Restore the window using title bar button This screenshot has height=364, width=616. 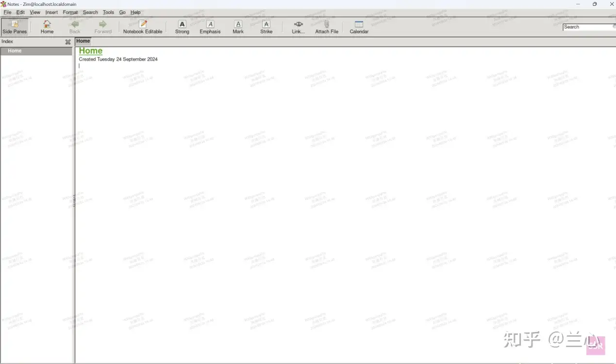coord(595,4)
